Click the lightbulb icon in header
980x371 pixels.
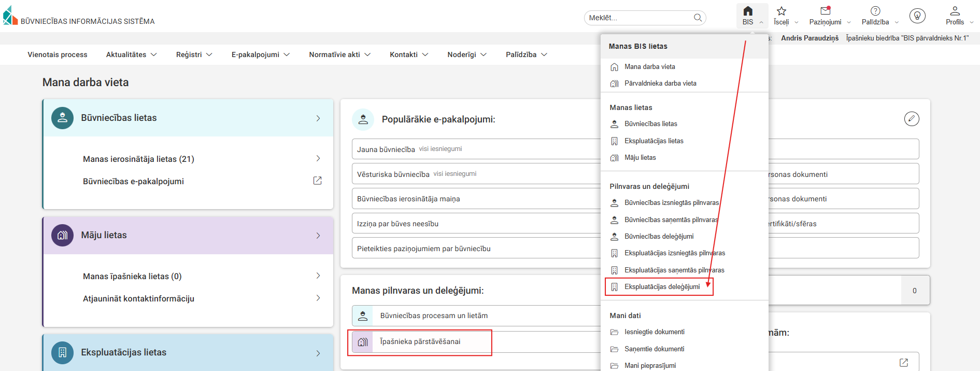click(917, 16)
